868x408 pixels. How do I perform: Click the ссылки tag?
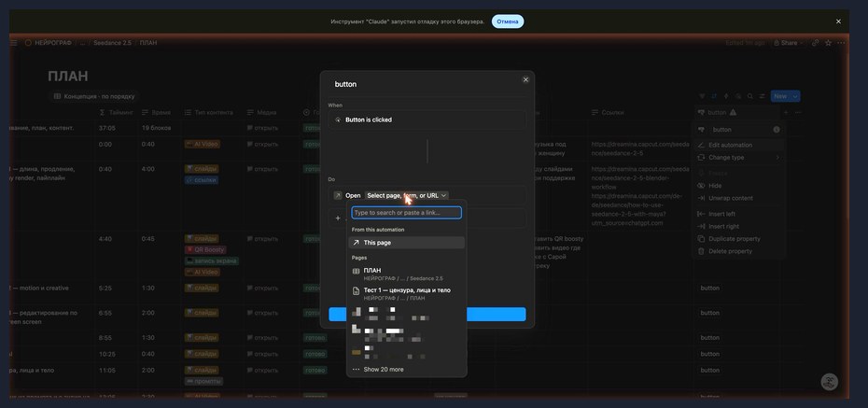click(x=201, y=180)
